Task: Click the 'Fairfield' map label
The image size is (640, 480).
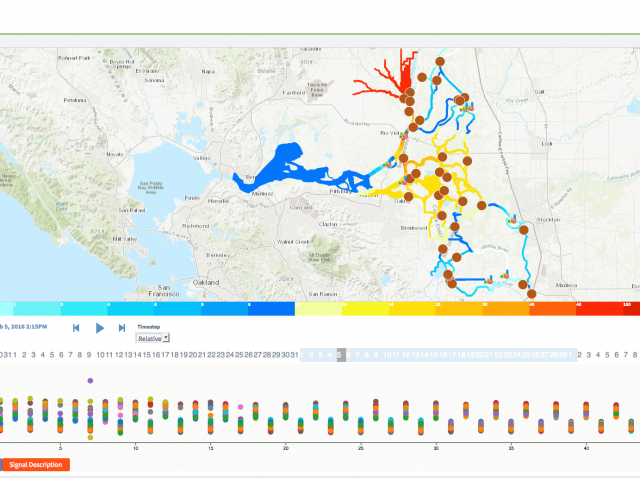Action: 294,93
